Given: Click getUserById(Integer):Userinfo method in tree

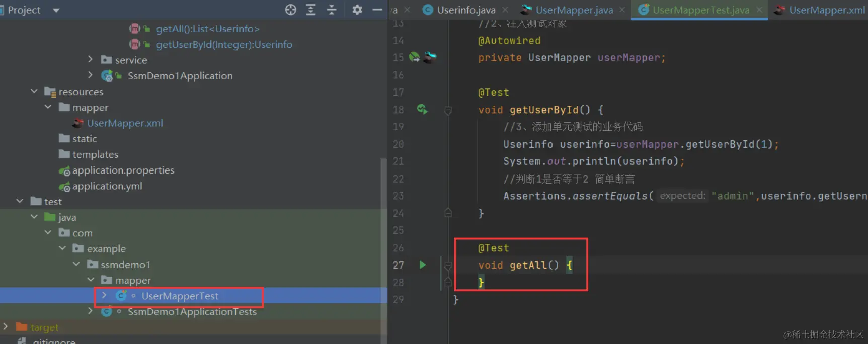Looking at the screenshot, I should click(224, 44).
